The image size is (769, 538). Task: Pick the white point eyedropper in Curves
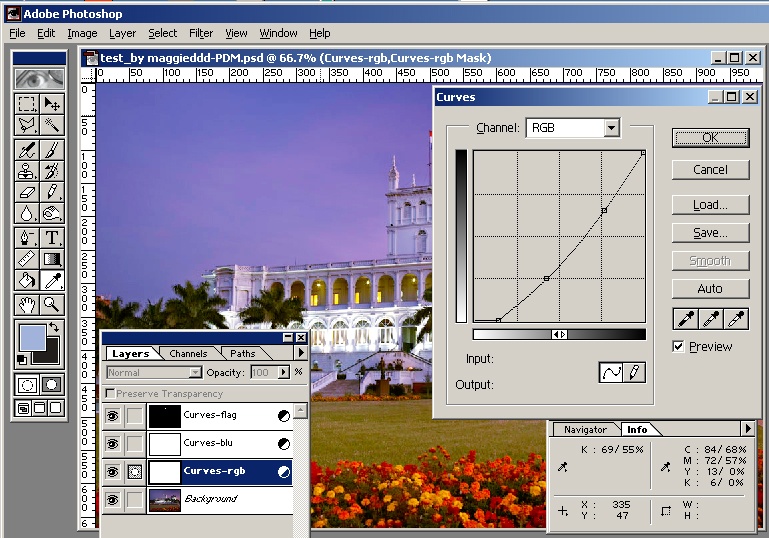(x=736, y=319)
